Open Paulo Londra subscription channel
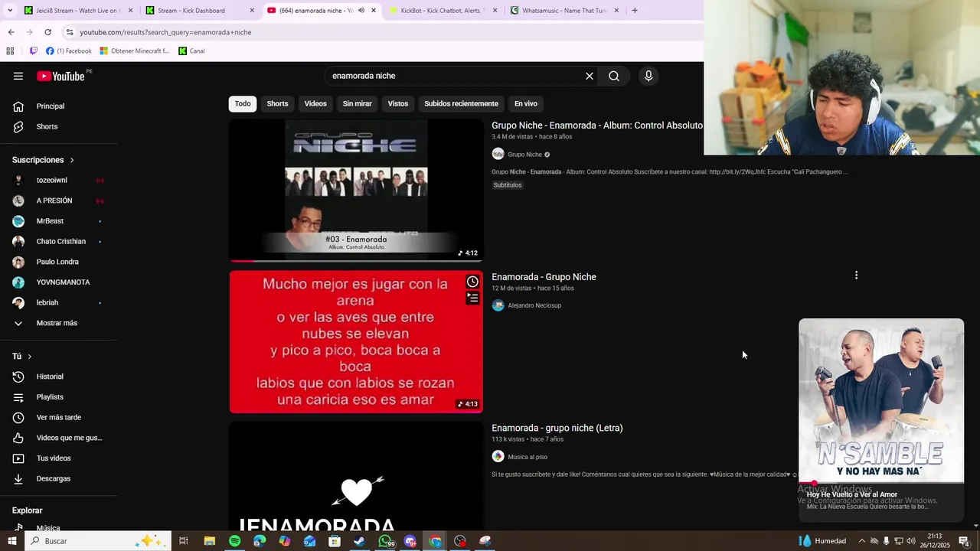The height and width of the screenshot is (551, 980). (x=59, y=262)
